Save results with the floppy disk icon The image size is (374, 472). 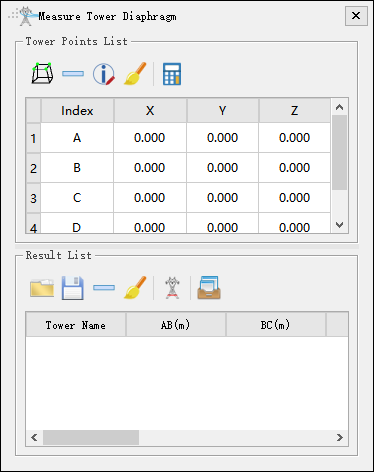click(73, 288)
